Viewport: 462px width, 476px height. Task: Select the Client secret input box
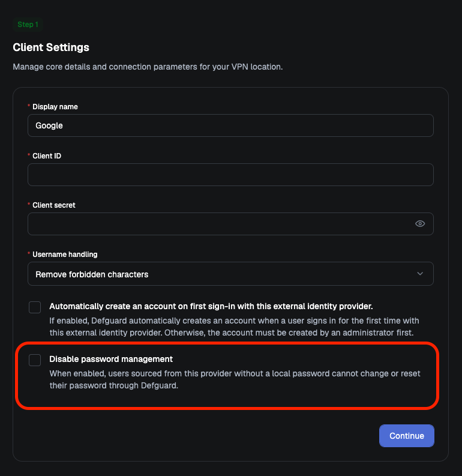point(230,224)
